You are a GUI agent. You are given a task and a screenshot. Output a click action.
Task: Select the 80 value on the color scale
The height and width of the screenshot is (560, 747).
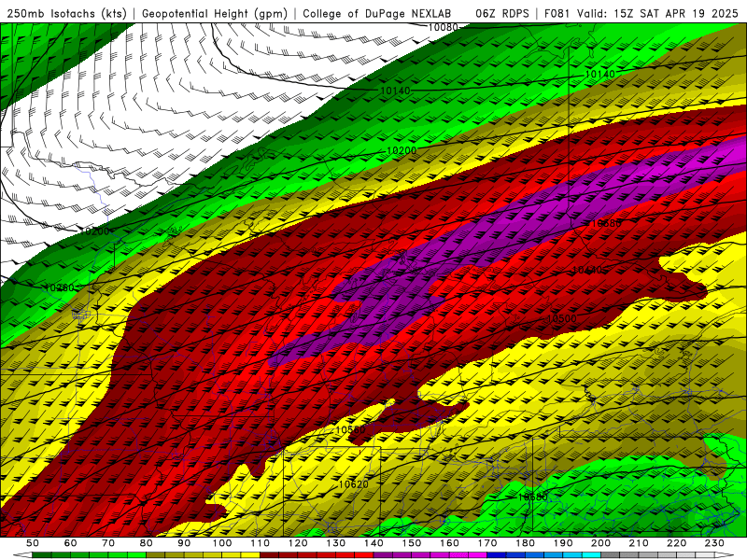pos(147,543)
